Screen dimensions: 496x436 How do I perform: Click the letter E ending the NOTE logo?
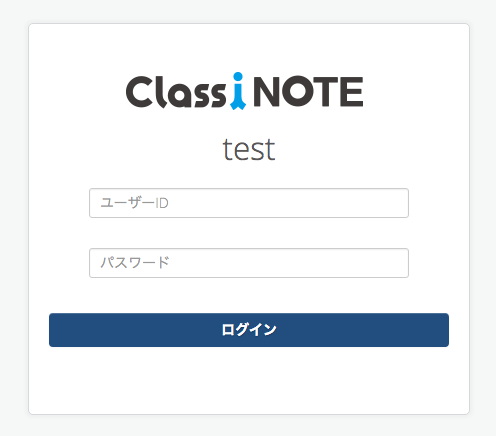[351, 91]
